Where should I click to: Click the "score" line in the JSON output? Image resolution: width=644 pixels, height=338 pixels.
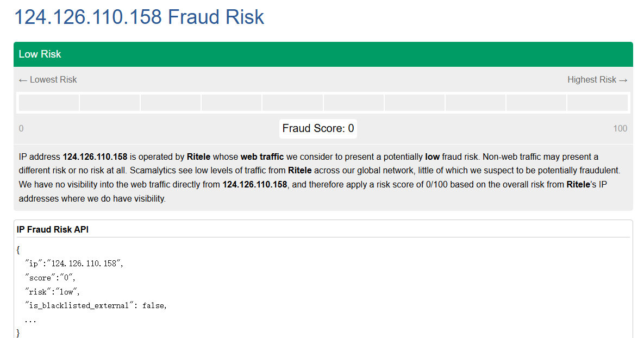52,278
